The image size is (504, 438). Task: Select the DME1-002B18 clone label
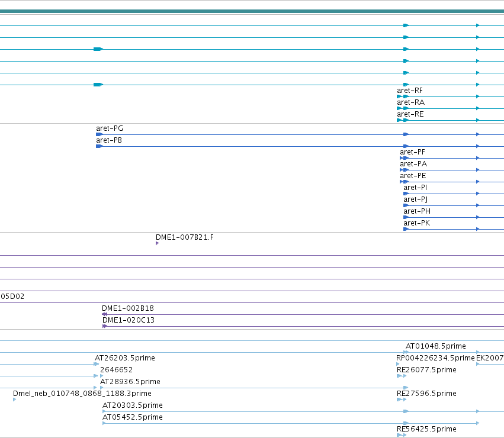[x=127, y=308]
